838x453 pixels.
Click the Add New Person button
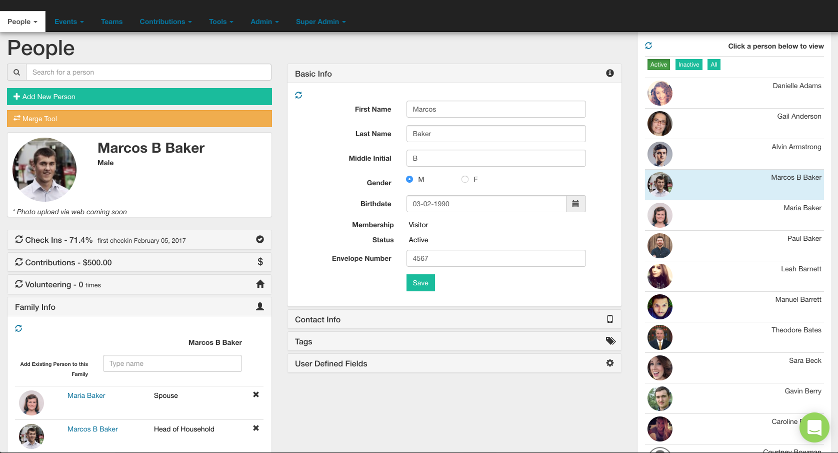pyautogui.click(x=139, y=96)
